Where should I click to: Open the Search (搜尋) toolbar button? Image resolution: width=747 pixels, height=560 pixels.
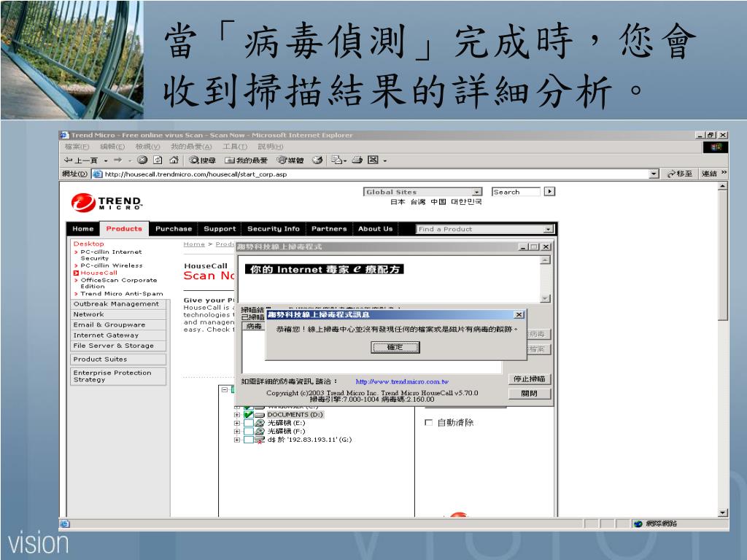[202, 160]
